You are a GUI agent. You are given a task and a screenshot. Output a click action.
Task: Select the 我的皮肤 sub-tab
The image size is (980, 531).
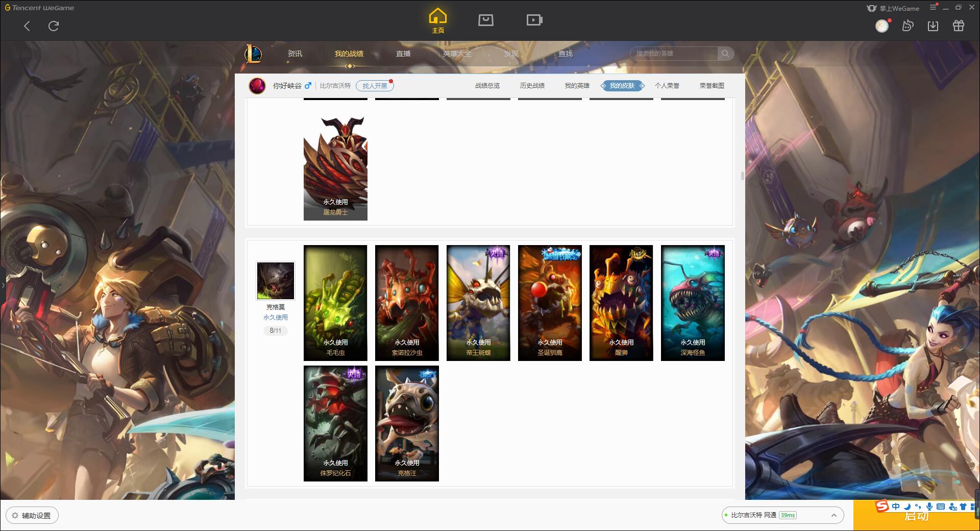point(622,86)
